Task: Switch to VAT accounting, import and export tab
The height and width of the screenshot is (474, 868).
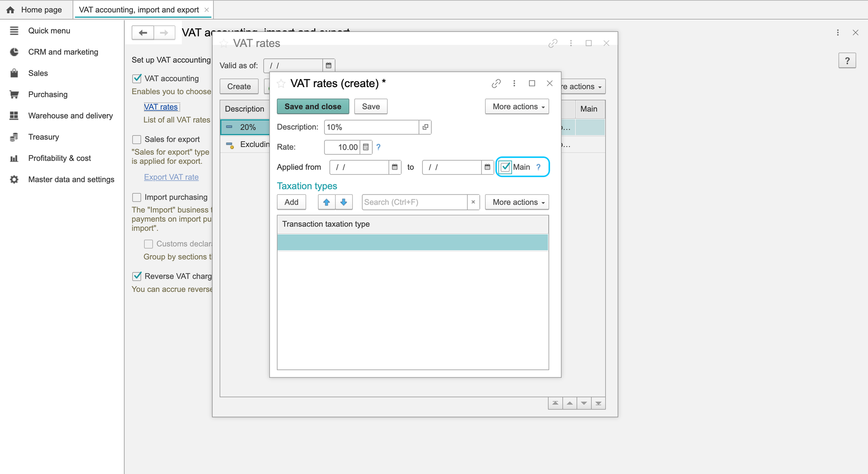Action: click(139, 10)
